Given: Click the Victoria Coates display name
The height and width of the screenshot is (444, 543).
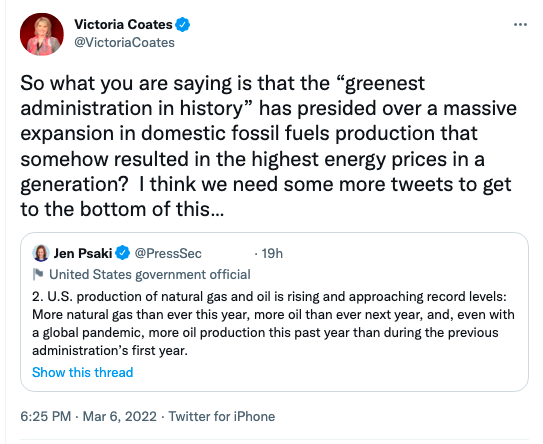Looking at the screenshot, I should pyautogui.click(x=123, y=25).
